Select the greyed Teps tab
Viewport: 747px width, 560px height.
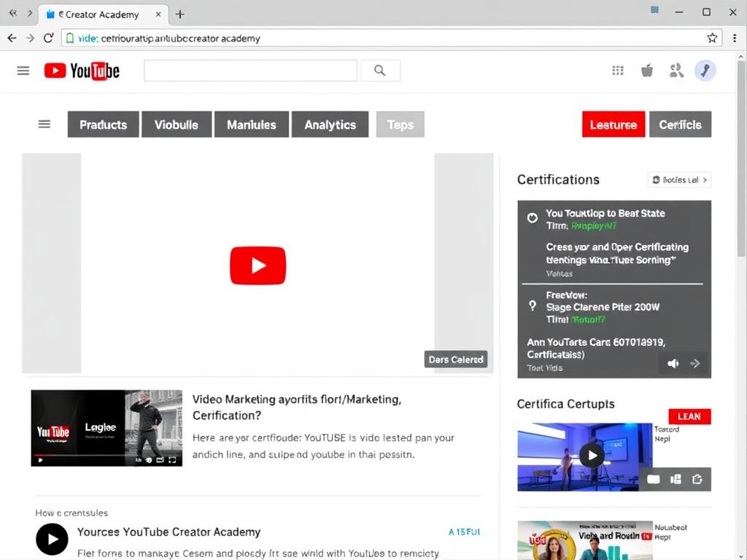click(400, 124)
